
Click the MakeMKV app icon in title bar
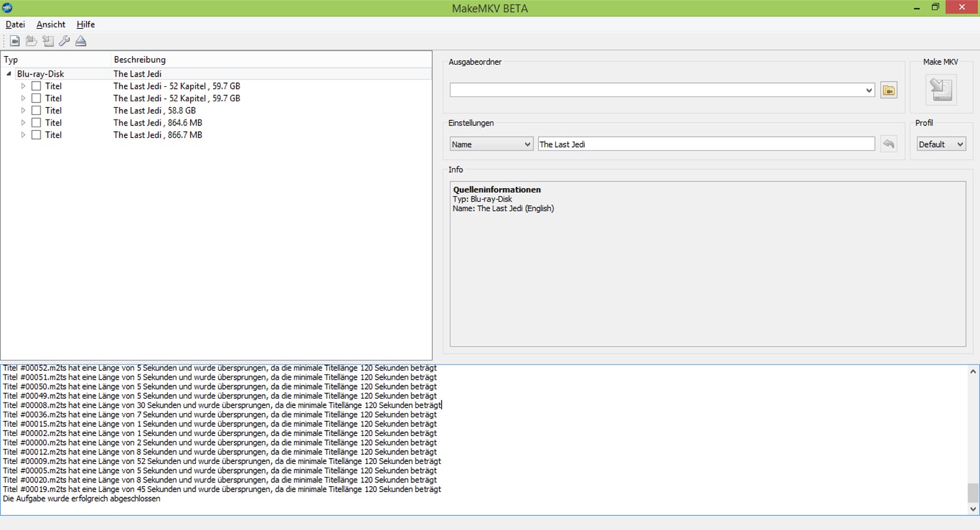coord(7,7)
